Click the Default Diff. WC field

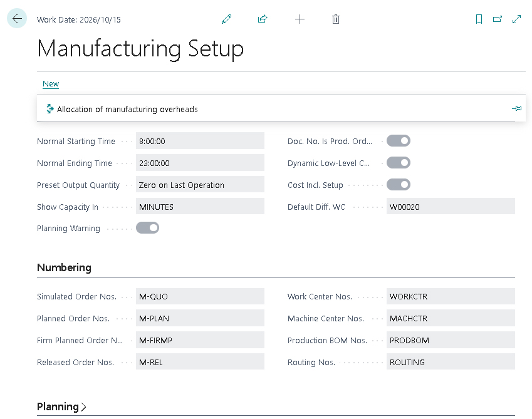450,207
